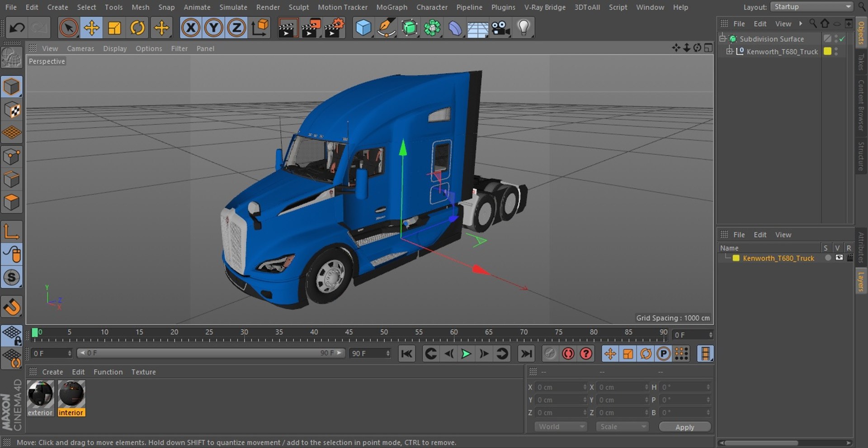Switch to Model mode cube icon
The height and width of the screenshot is (448, 868).
[x=11, y=86]
